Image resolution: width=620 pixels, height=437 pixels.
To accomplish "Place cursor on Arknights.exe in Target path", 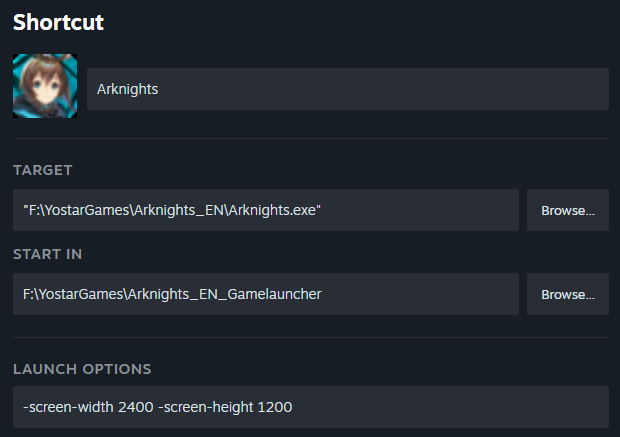I will pos(272,210).
